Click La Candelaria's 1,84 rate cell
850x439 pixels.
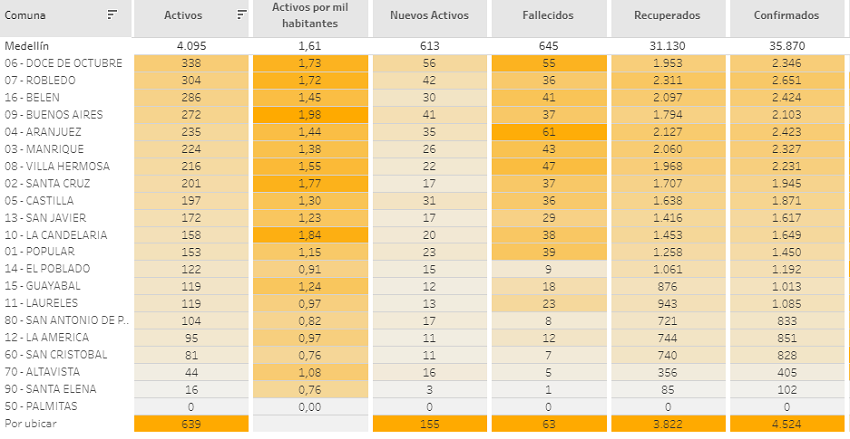point(309,234)
